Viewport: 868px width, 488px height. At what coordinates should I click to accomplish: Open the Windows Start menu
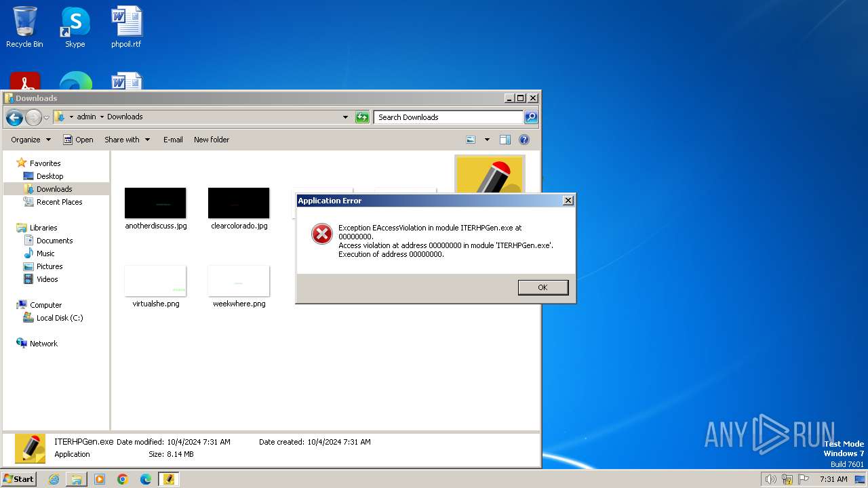[19, 479]
